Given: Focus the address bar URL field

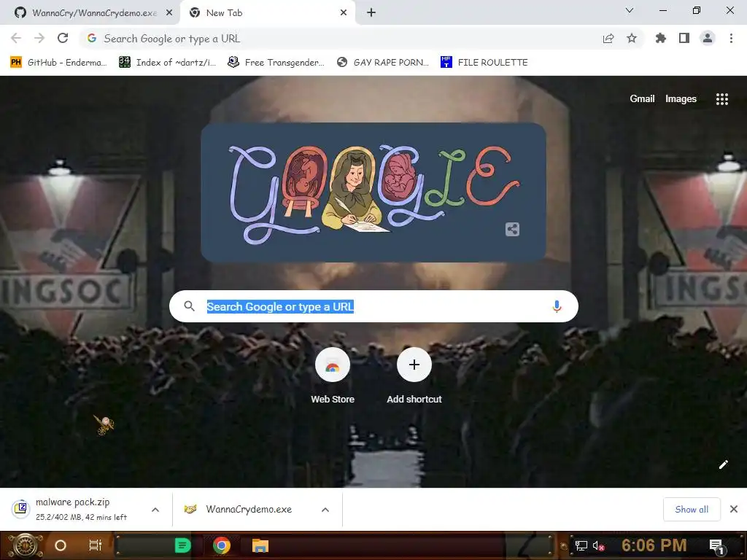Looking at the screenshot, I should [343, 39].
